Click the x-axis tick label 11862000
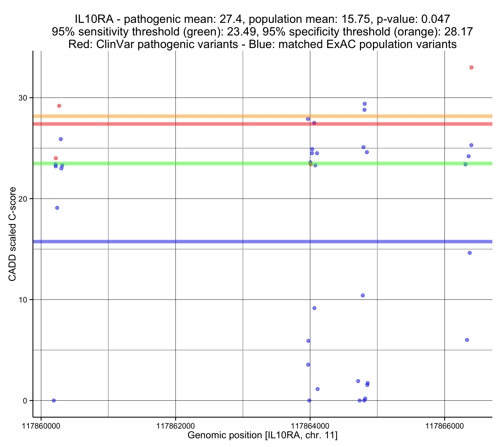The width and height of the screenshot is (504, 447). [x=176, y=426]
